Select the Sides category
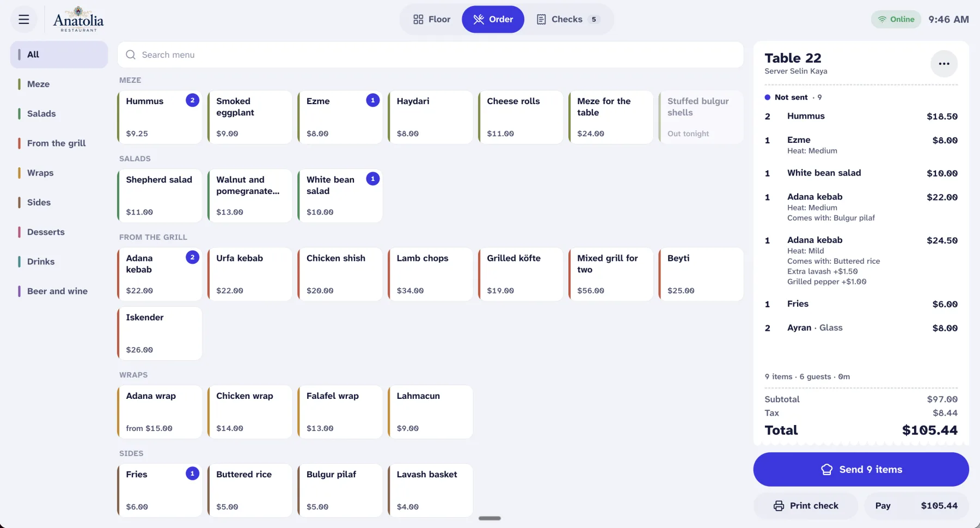This screenshot has width=980, height=528. [x=59, y=202]
